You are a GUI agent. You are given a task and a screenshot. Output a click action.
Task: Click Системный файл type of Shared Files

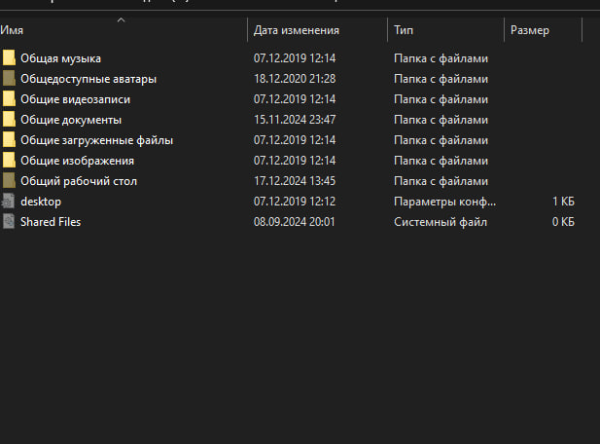click(x=437, y=222)
